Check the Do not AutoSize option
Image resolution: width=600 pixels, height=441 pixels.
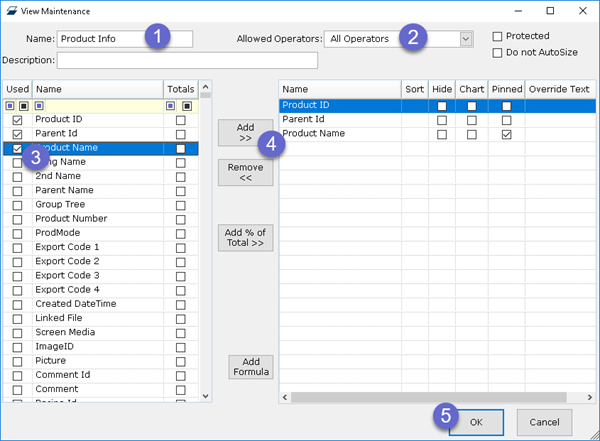tap(498, 52)
